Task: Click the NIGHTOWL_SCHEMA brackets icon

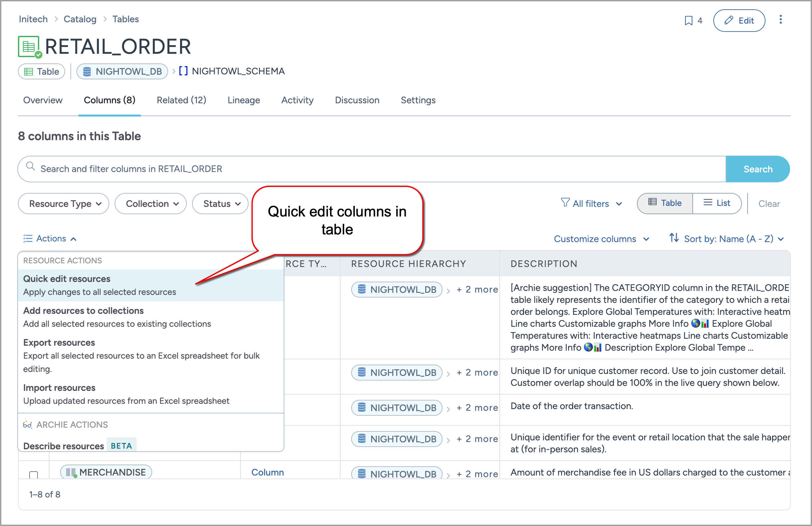Action: point(183,71)
